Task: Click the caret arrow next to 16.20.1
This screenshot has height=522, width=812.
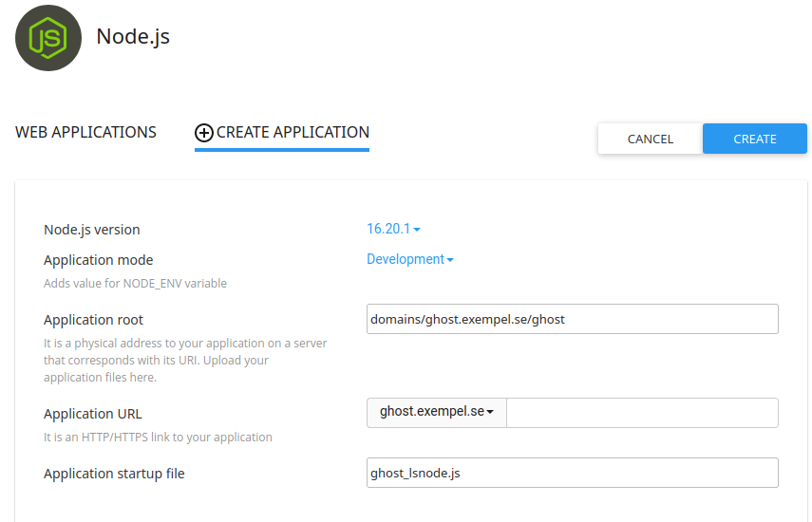Action: (417, 230)
